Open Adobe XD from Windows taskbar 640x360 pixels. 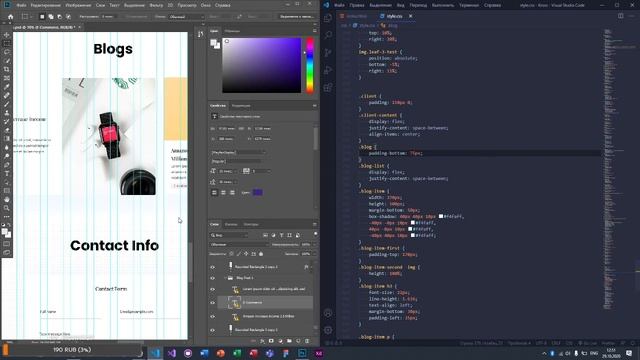pos(319,353)
